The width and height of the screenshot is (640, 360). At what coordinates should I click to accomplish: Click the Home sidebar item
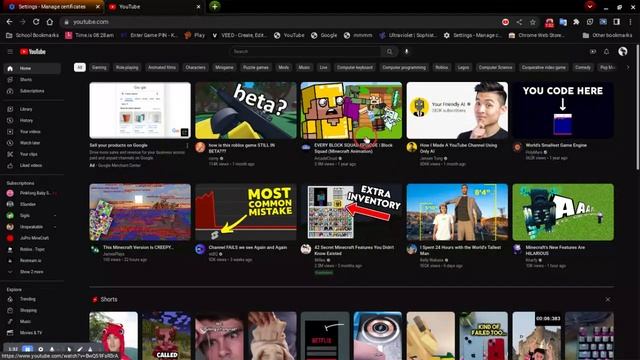32,69
